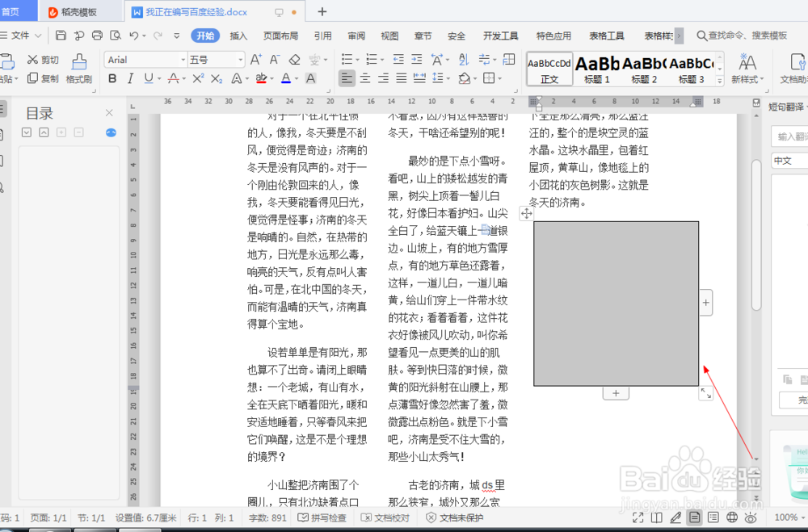808x532 pixels.
Task: Select the bulleted list icon
Action: point(347,59)
